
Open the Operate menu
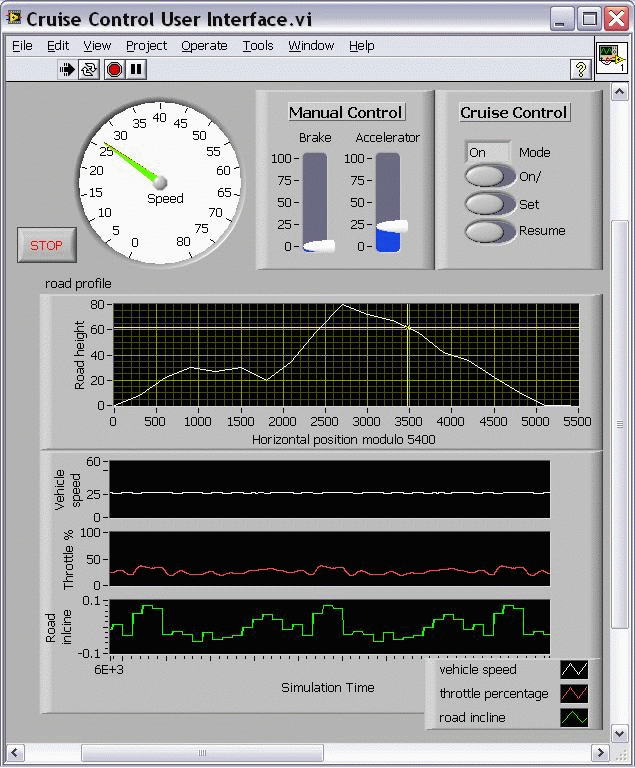click(x=203, y=45)
